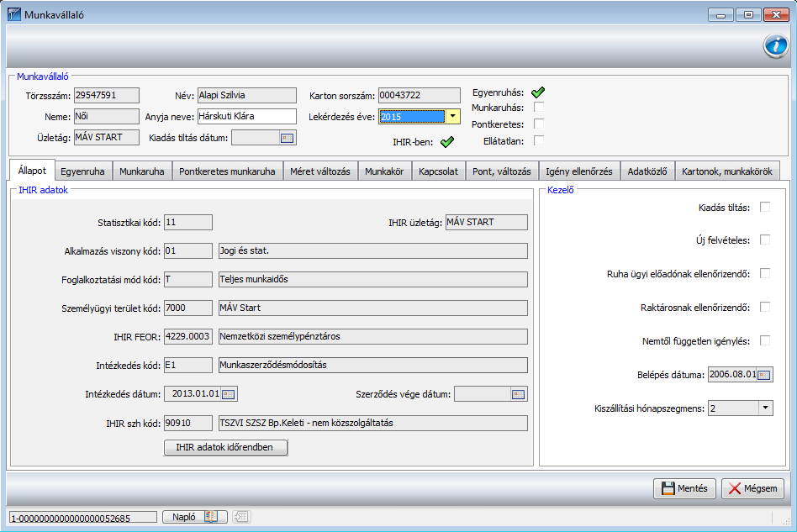
Task: Click the Karton sorszám field
Action: 420,95
